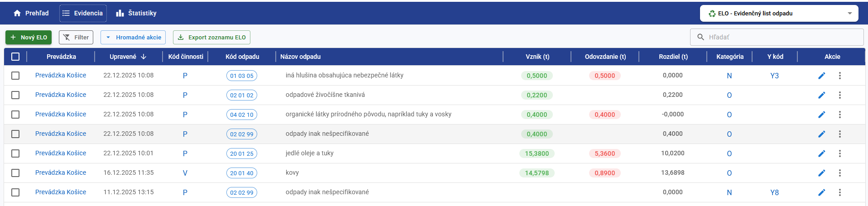Go to the Prehľad tab

[31, 13]
